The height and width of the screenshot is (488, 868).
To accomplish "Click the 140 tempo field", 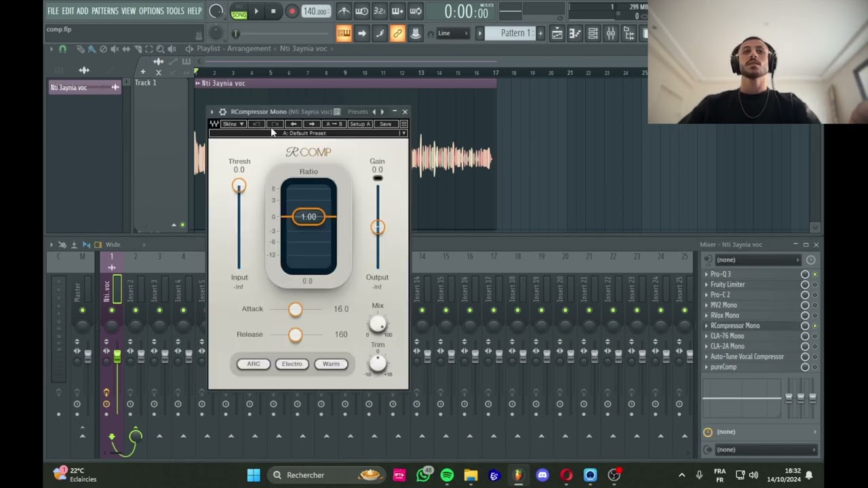I will 315,12.
